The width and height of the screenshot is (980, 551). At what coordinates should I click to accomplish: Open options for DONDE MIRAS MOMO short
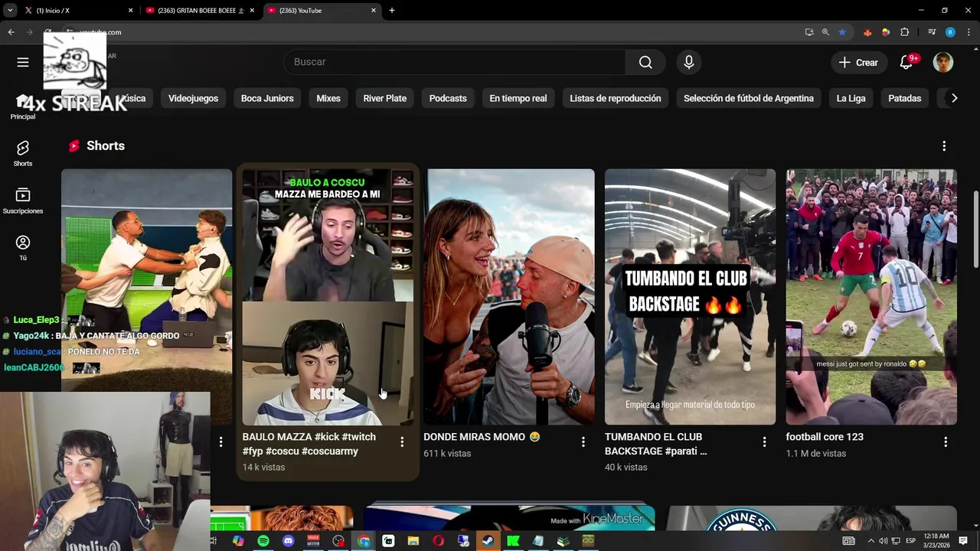click(583, 442)
